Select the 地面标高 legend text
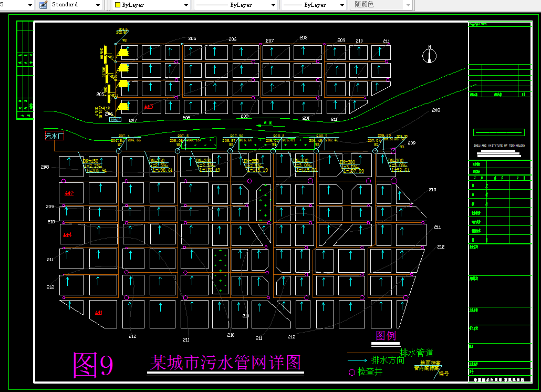Image resolution: width=541 pixels, height=392 pixels. (x=430, y=363)
